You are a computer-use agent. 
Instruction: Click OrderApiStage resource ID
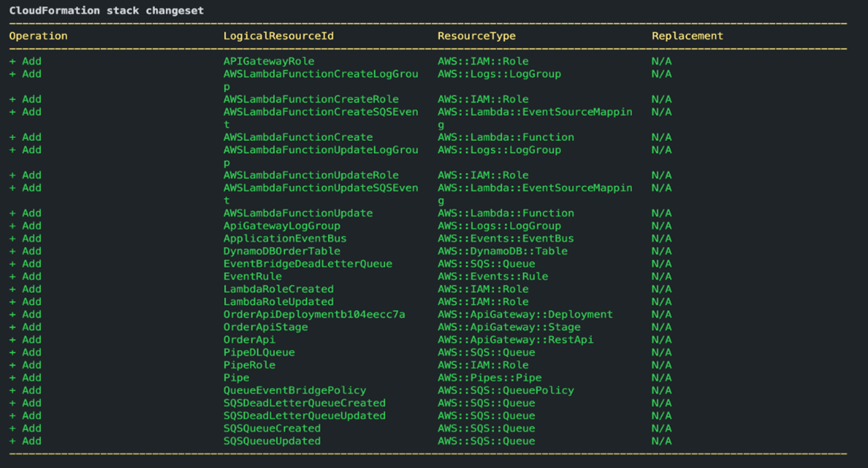pos(266,328)
